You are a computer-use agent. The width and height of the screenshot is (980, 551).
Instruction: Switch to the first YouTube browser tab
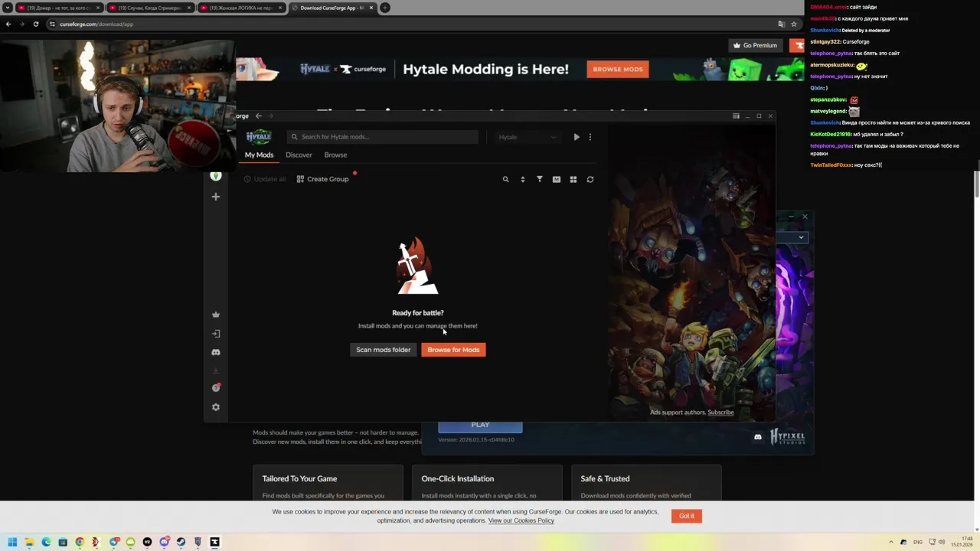point(60,8)
